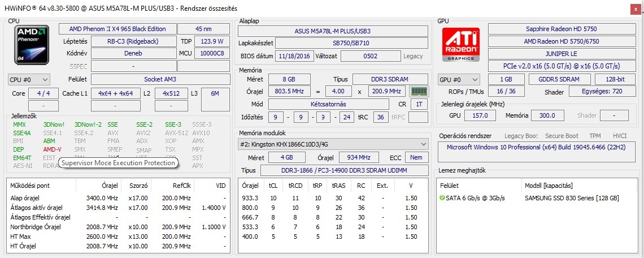Viewport: 644px width, 258px height.
Task: Click the AMD Phenom CPU logo
Action: (32, 45)
